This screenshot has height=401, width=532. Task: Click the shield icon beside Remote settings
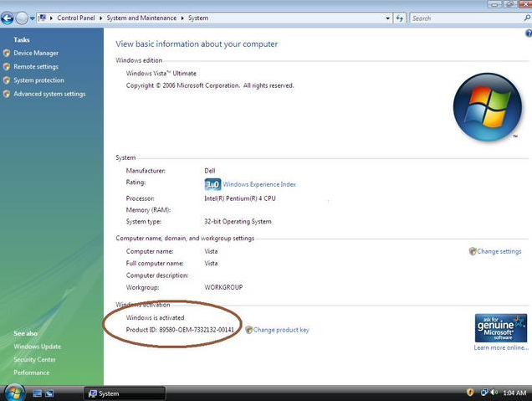pyautogui.click(x=7, y=66)
